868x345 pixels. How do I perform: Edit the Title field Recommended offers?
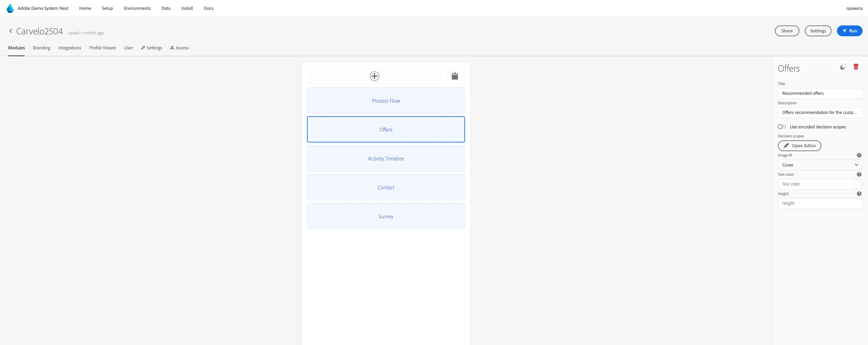coord(820,93)
